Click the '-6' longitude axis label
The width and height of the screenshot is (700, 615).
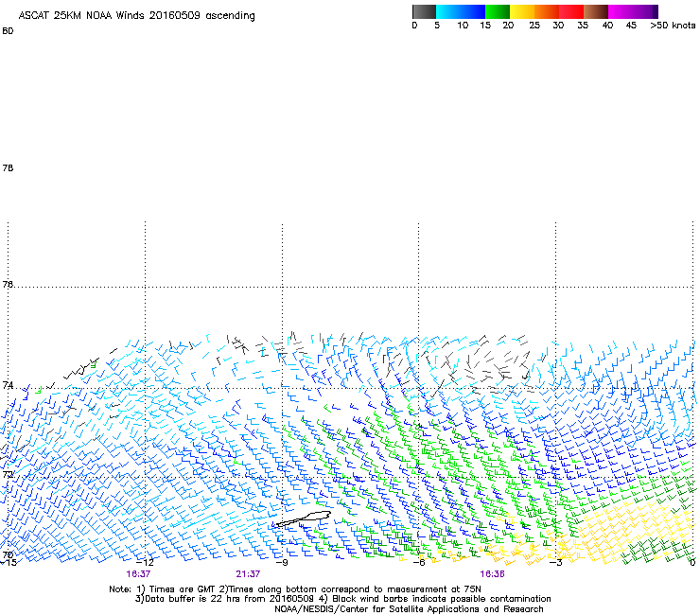point(418,562)
